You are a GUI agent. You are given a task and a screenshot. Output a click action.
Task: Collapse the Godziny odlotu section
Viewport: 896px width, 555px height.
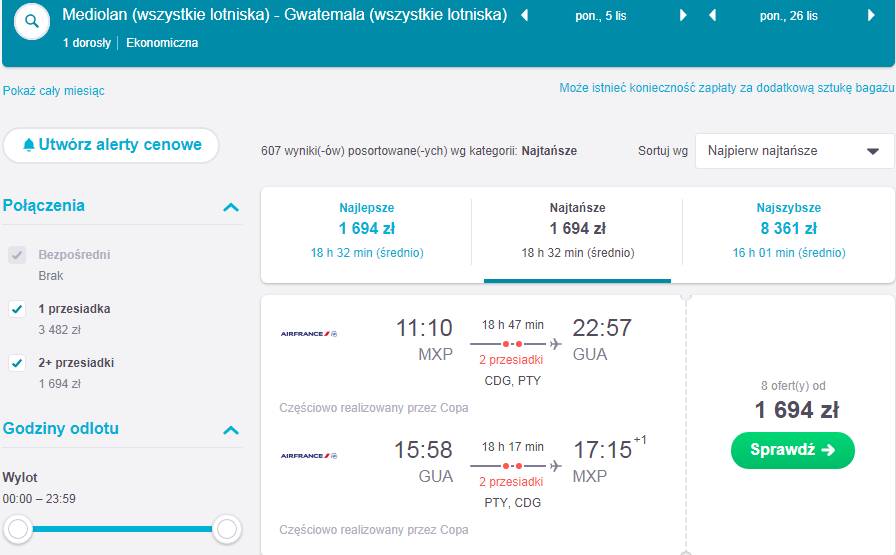pyautogui.click(x=231, y=430)
